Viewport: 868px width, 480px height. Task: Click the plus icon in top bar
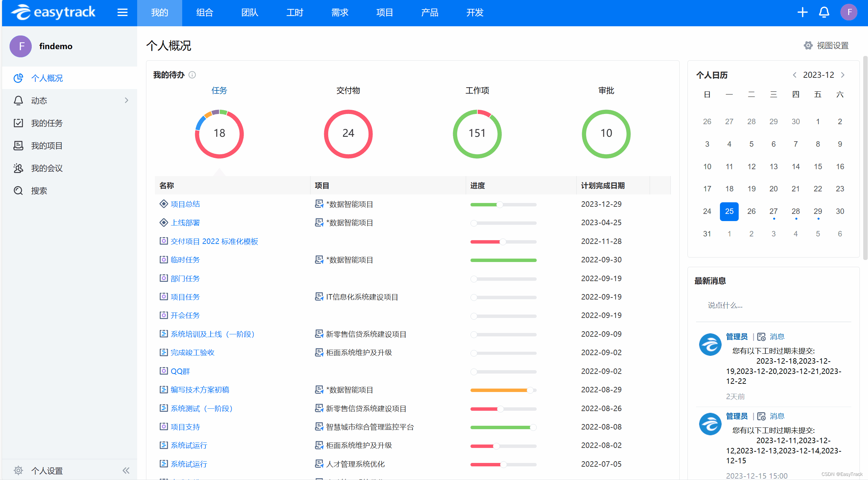(x=802, y=13)
